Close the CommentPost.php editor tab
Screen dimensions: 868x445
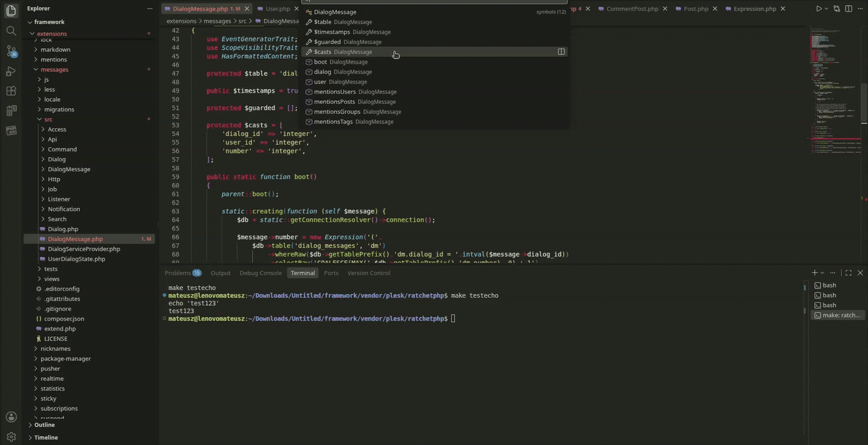(x=665, y=9)
